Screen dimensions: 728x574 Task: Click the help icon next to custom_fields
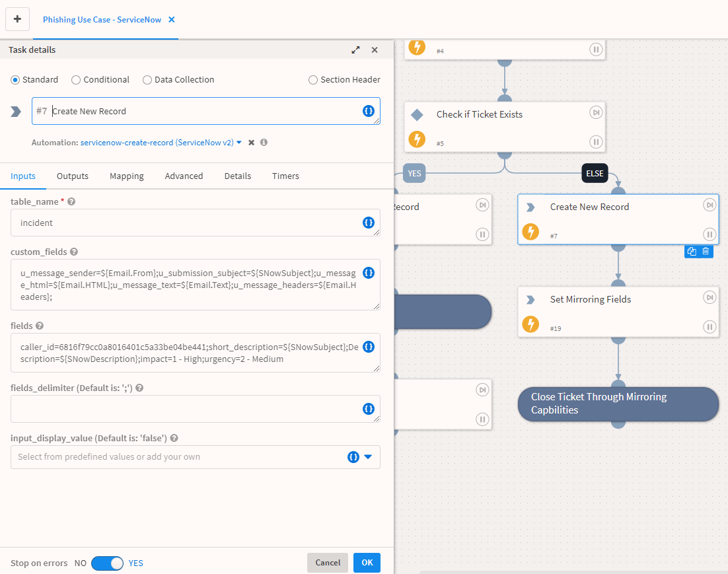(x=74, y=252)
